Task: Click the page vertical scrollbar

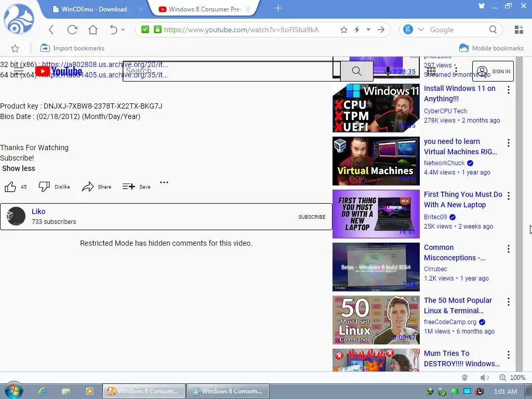Action: point(519,214)
